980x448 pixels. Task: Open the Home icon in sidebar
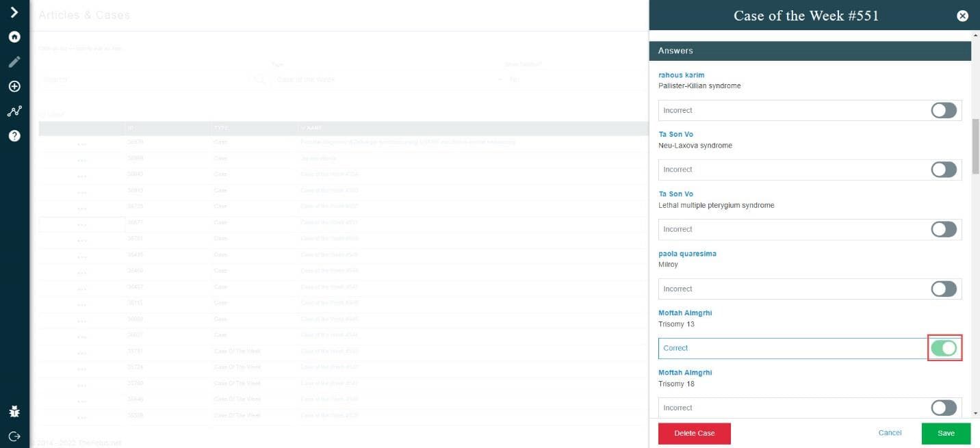[x=14, y=37]
